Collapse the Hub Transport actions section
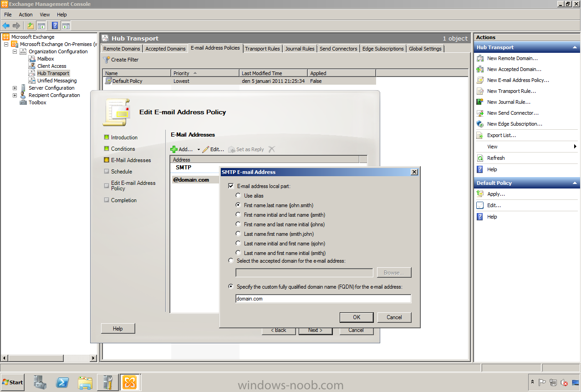The width and height of the screenshot is (581, 392). (575, 47)
